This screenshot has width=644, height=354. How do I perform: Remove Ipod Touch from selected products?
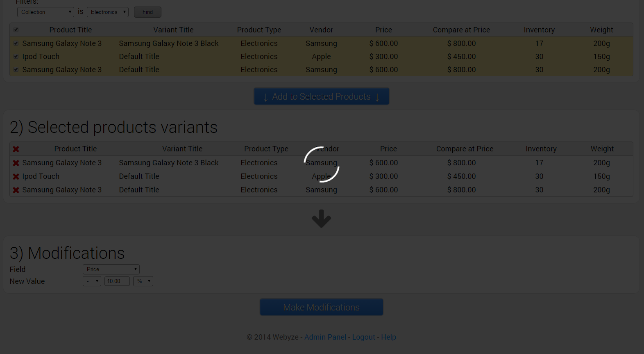coord(16,176)
